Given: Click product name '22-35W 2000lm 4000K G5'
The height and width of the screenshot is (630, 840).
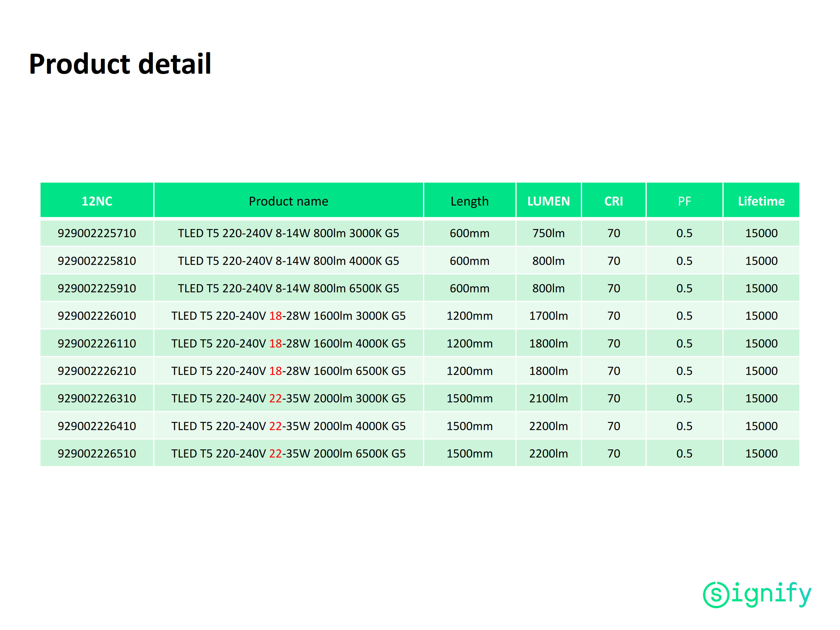Looking at the screenshot, I should pos(289,426).
